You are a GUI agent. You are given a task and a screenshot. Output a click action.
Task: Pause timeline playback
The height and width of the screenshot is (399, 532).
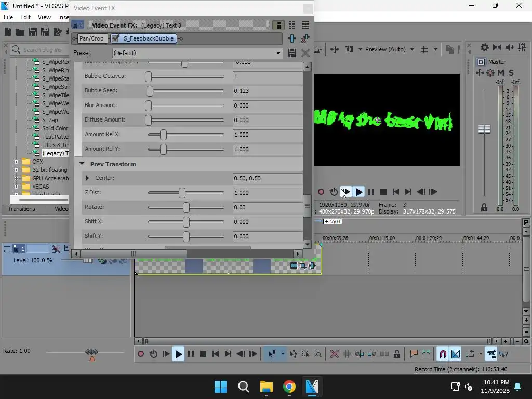pos(191,354)
